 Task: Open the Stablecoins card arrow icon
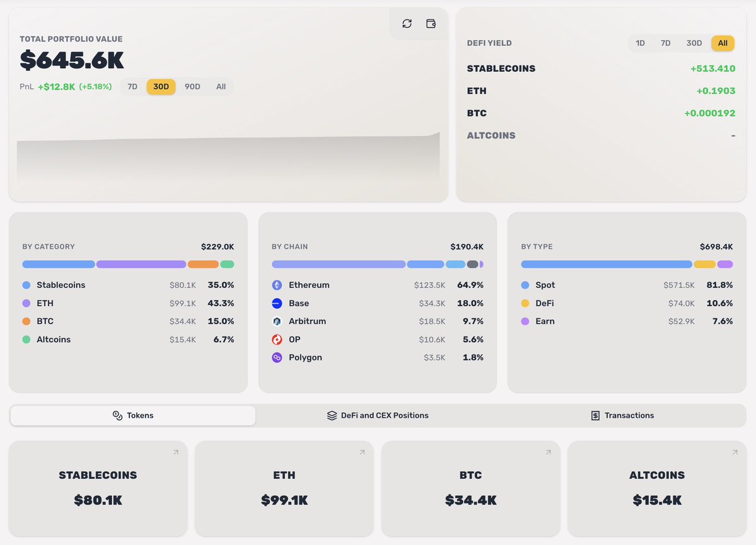point(176,452)
